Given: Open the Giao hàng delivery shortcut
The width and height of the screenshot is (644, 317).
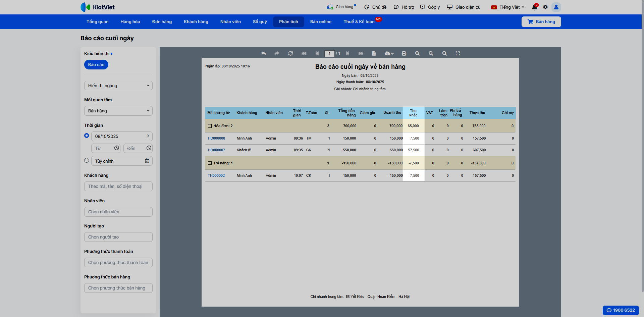Looking at the screenshot, I should tap(341, 7).
